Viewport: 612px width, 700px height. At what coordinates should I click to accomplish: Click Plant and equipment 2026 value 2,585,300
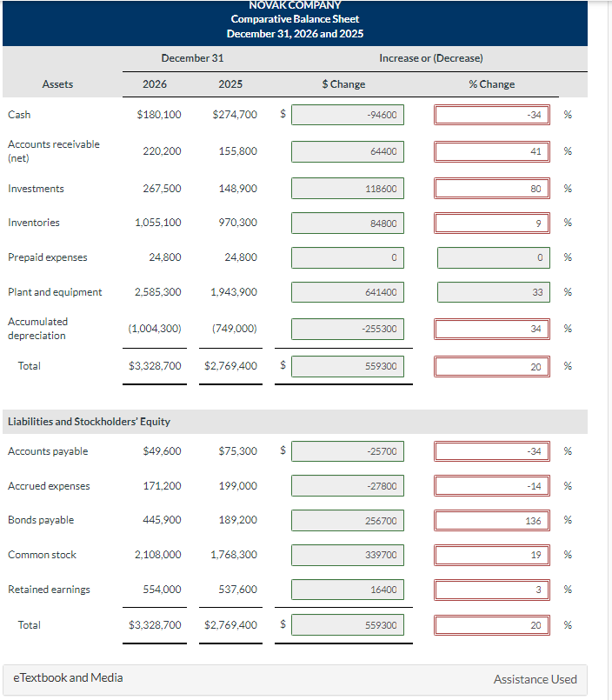[x=158, y=292]
